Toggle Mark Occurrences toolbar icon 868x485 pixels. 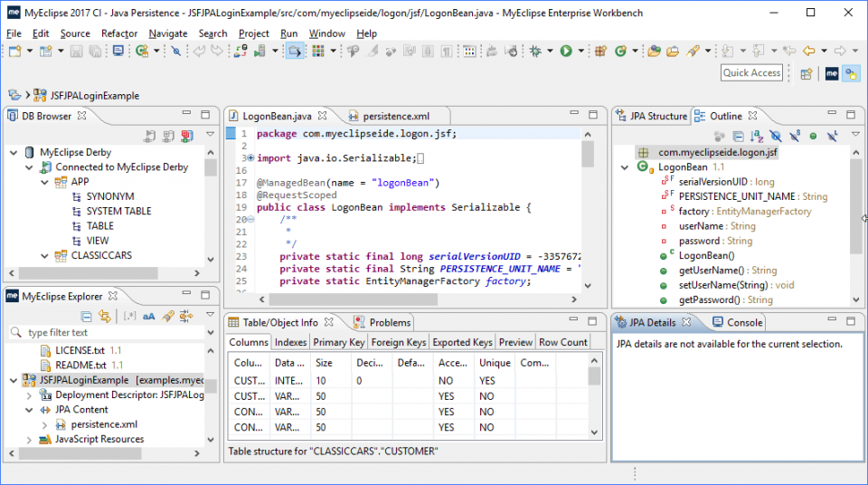coord(373,51)
